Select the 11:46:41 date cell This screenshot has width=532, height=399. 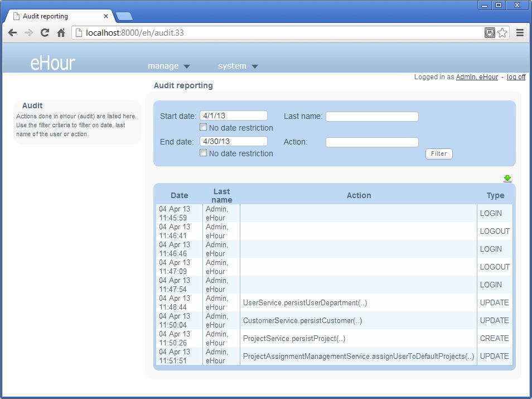coord(180,231)
